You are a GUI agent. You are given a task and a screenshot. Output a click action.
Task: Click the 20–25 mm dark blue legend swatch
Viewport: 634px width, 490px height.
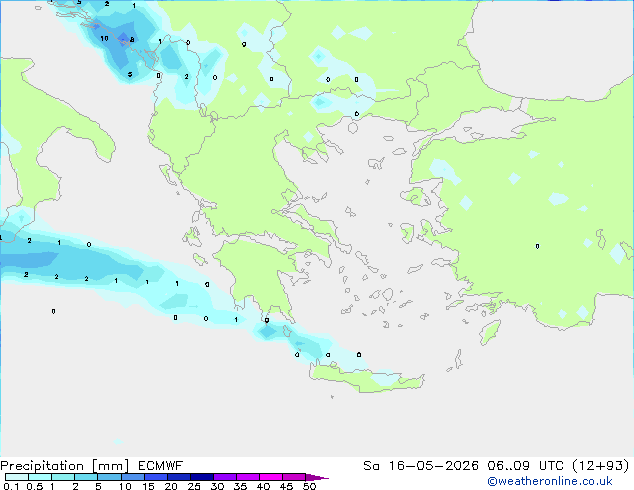click(x=178, y=477)
